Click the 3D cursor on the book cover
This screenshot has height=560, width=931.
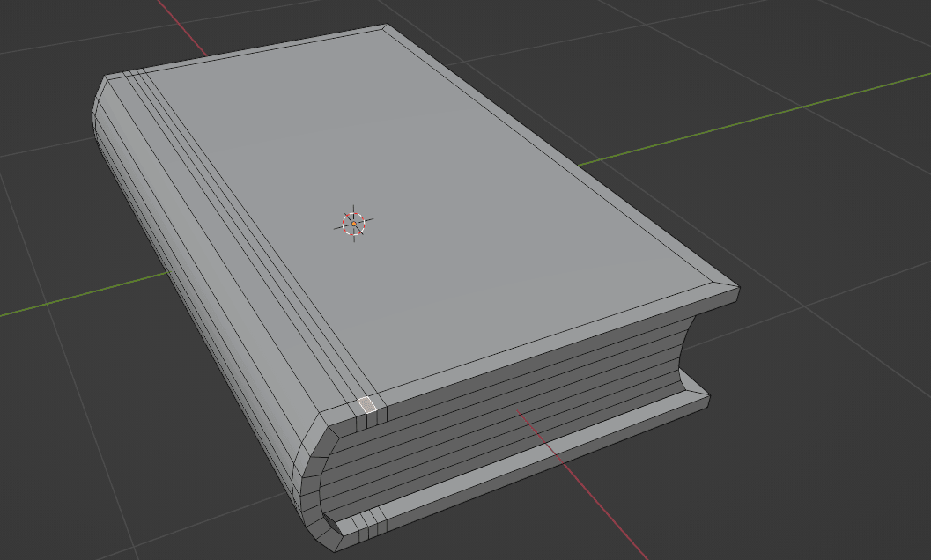click(x=354, y=225)
